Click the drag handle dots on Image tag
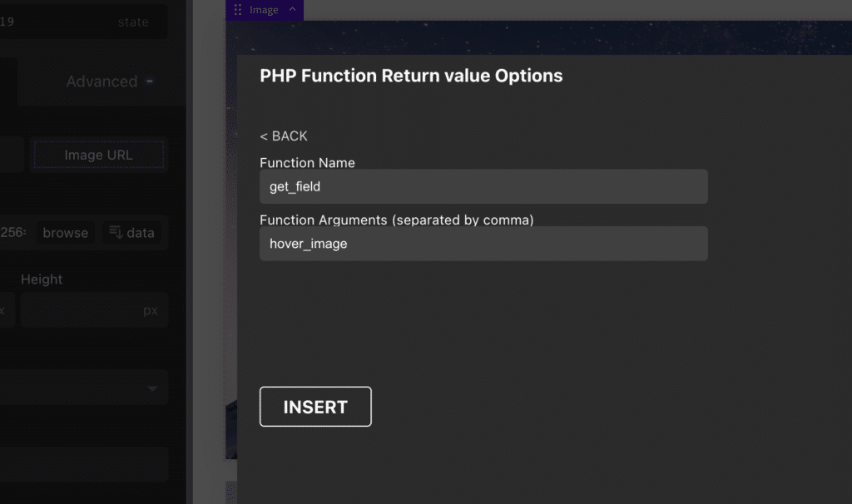The height and width of the screenshot is (504, 852). 237,10
